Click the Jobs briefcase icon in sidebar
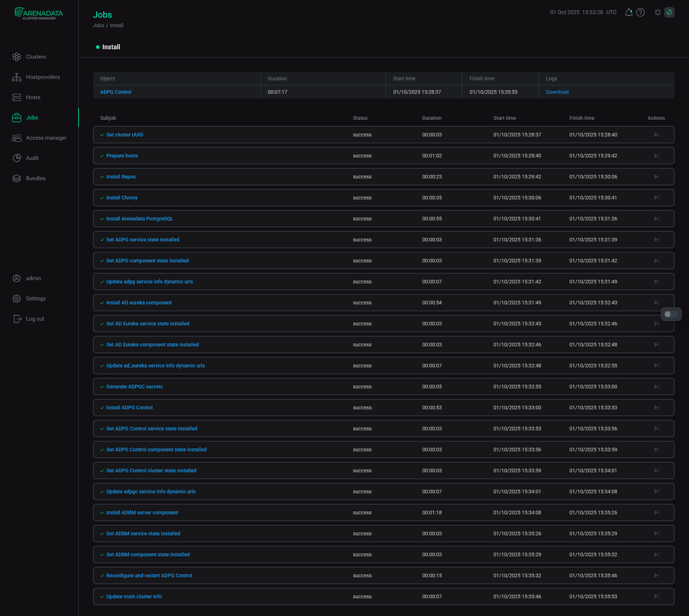Screen dimensions: 689x616 (17, 117)
